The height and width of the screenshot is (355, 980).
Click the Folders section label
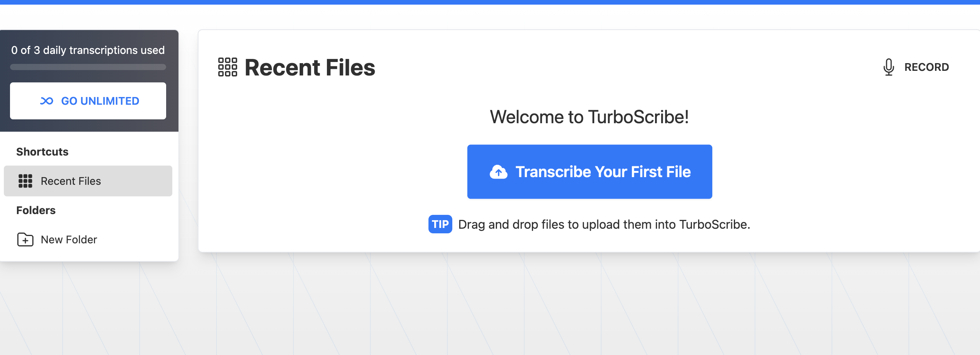pyautogui.click(x=36, y=210)
